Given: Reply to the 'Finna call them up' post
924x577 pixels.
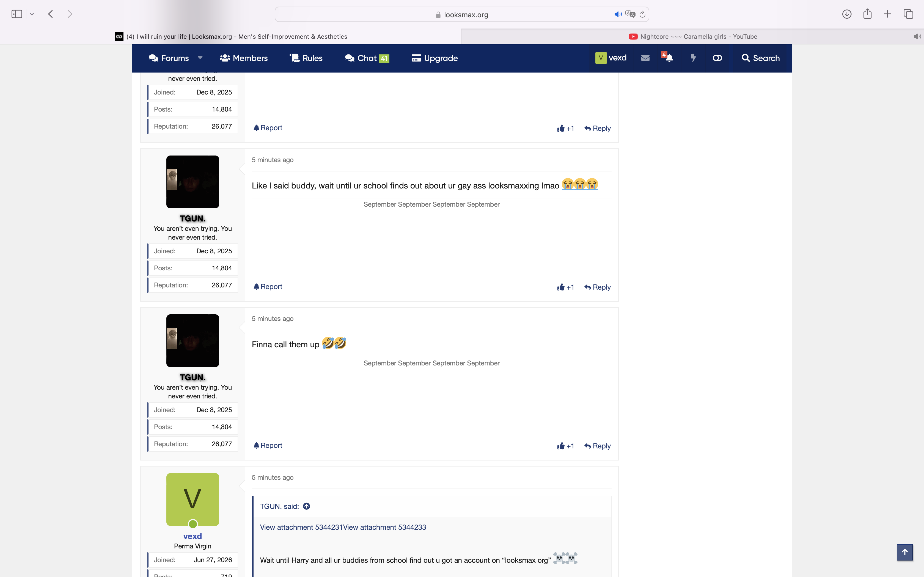Looking at the screenshot, I should click(597, 446).
